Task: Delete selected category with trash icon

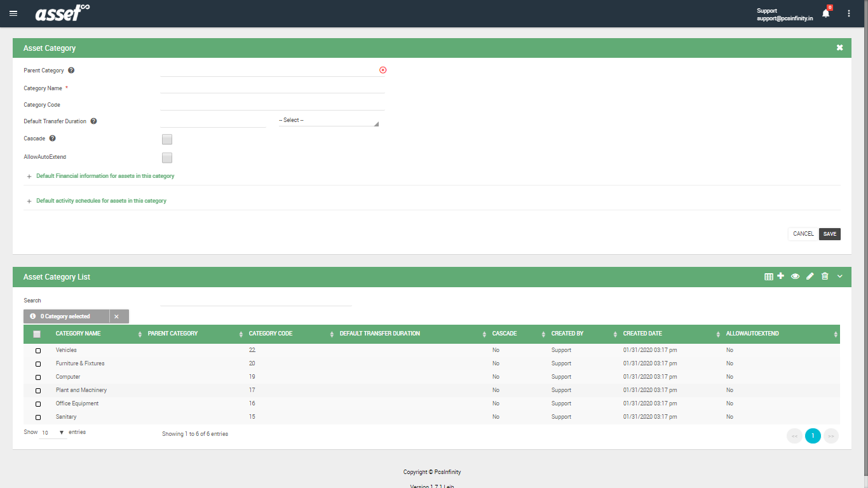Action: [825, 276]
